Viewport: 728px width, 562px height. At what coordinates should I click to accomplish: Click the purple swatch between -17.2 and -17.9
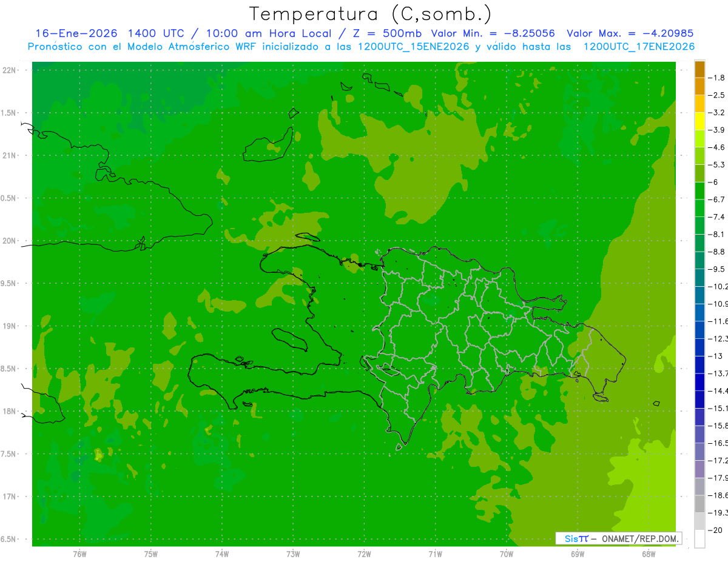[699, 469]
